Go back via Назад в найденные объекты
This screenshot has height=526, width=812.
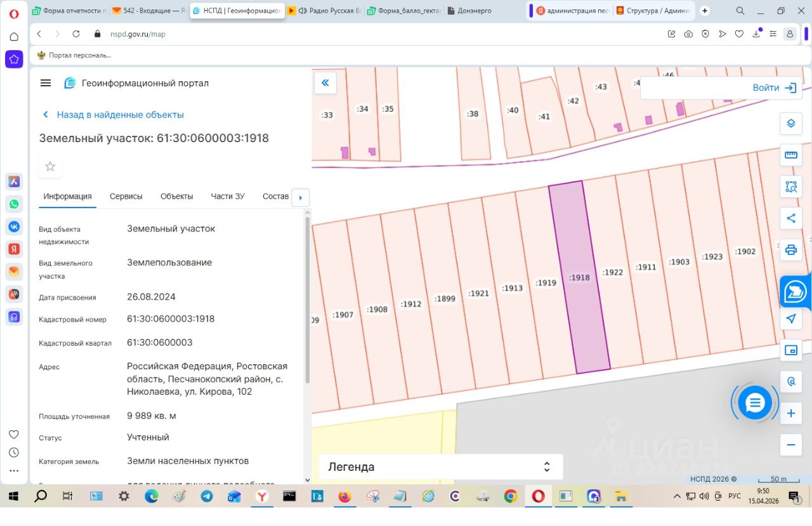click(x=113, y=115)
